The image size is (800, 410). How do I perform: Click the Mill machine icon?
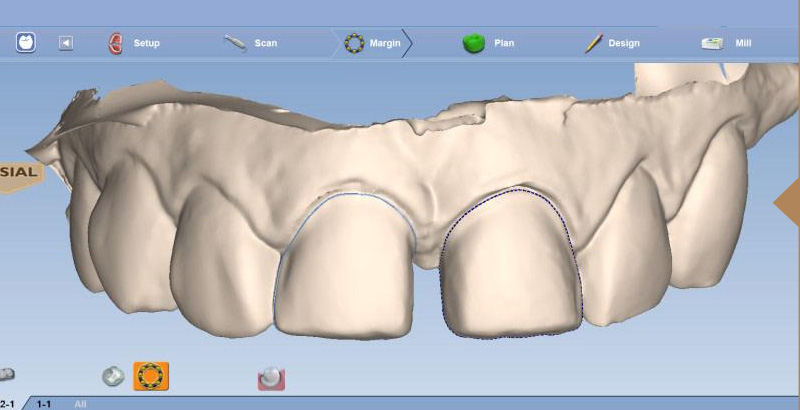(x=712, y=43)
